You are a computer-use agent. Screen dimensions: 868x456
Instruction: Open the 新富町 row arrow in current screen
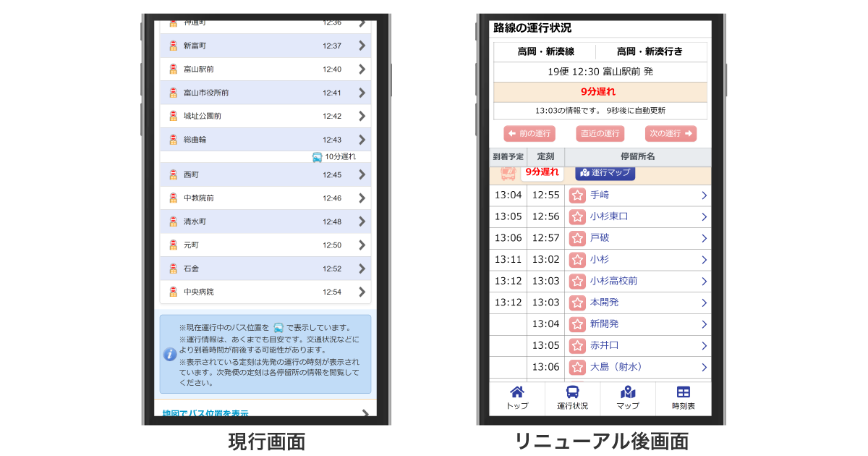(362, 46)
